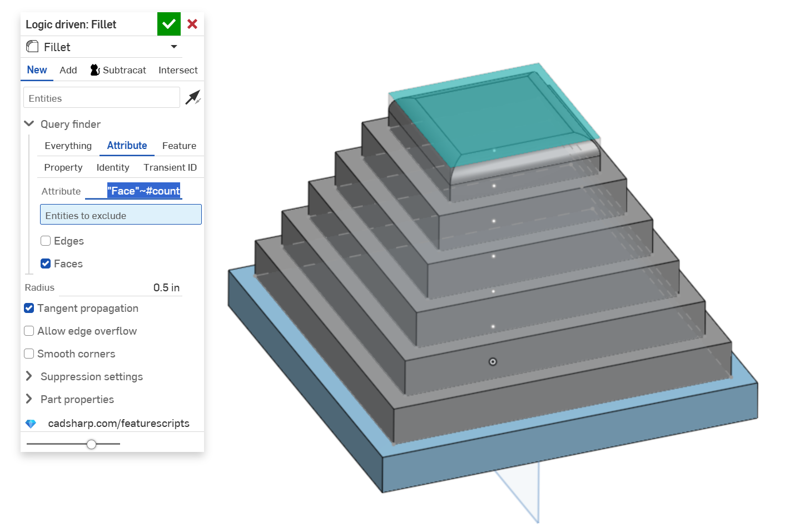Confirm the fillet with the green checkmark
This screenshot has width=805, height=532.
169,24
